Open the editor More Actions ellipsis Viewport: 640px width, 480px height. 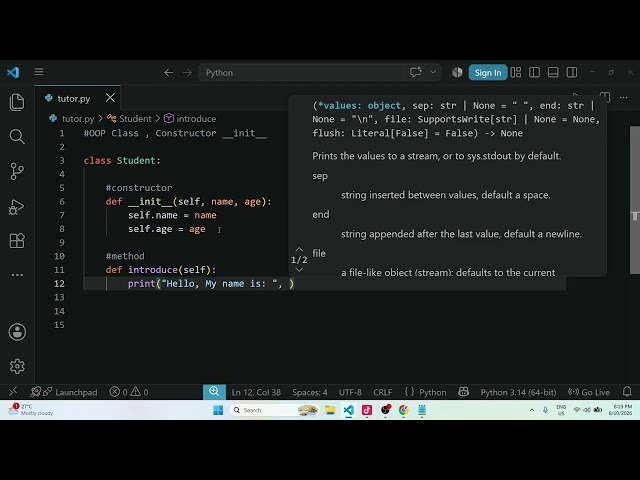[623, 98]
